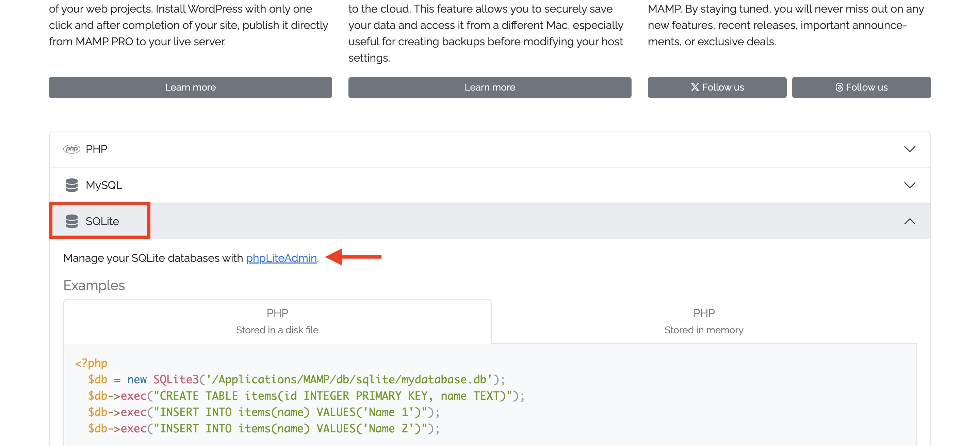Click the MySQL database icon
The height and width of the screenshot is (446, 980).
71,185
